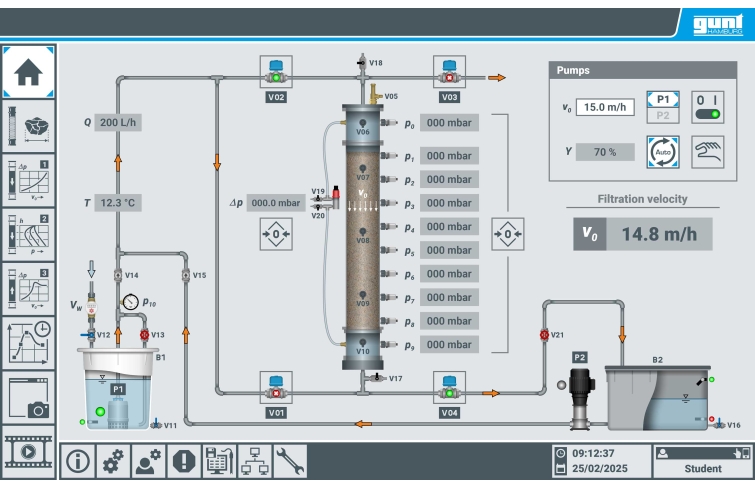Go to the Home screen

click(x=28, y=71)
